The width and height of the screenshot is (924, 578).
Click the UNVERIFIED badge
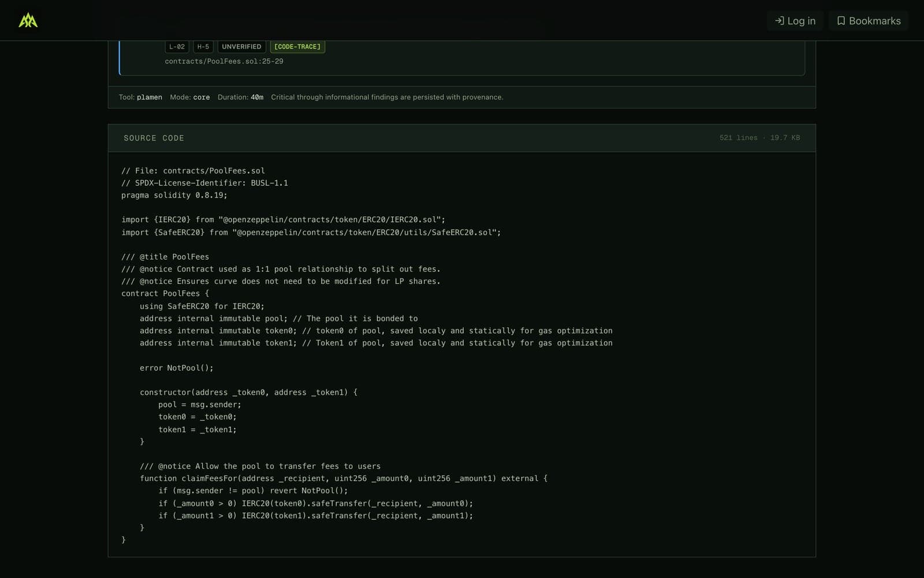[x=241, y=47]
